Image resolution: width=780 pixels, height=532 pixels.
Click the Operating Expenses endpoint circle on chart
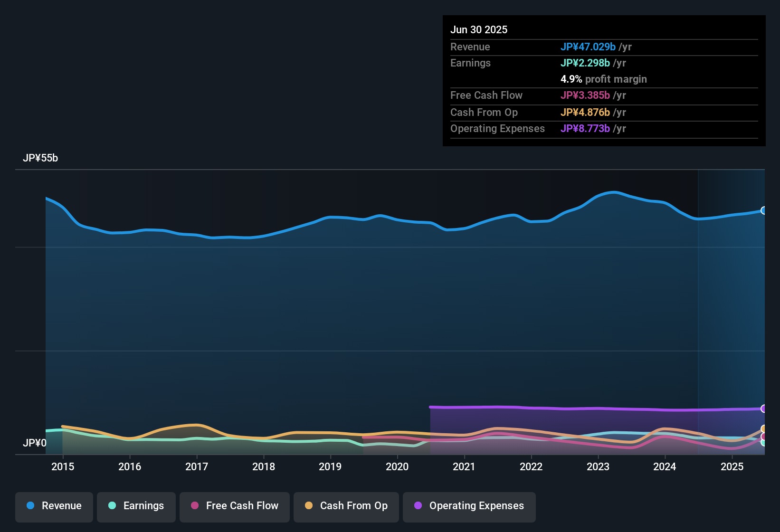(x=763, y=408)
